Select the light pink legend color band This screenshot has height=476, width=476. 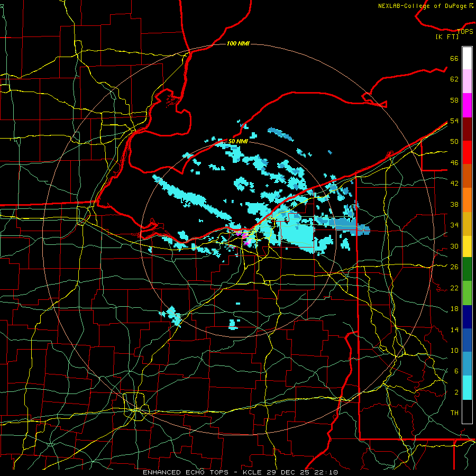[x=467, y=81]
